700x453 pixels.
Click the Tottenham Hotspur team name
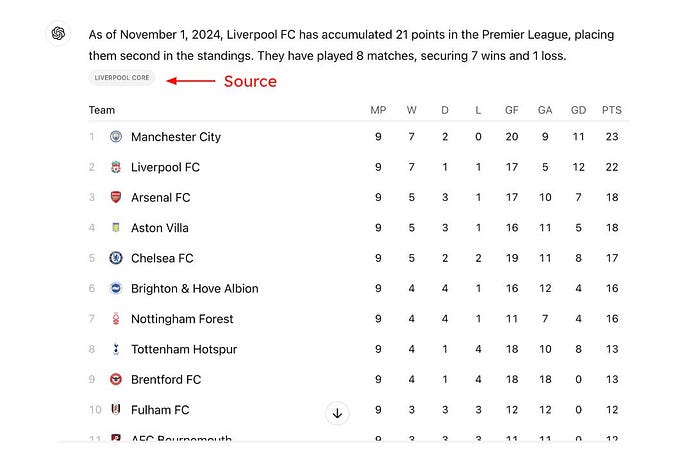[x=184, y=349]
